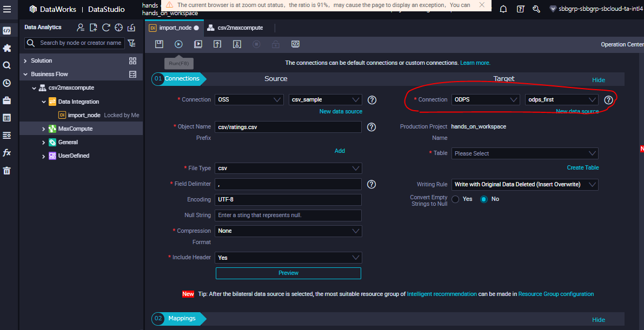The image size is (644, 330).
Task: Open the source OSS connection type dropdown
Action: [x=249, y=100]
